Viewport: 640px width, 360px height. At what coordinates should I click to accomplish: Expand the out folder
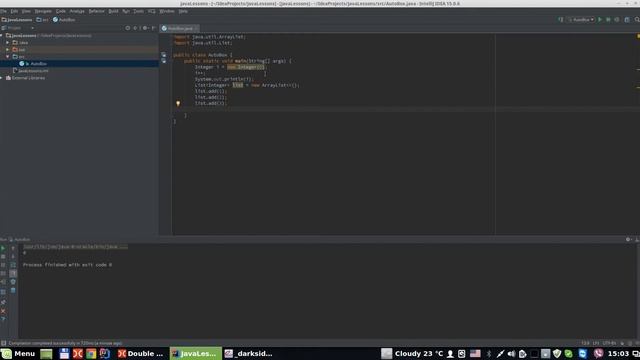(8, 49)
